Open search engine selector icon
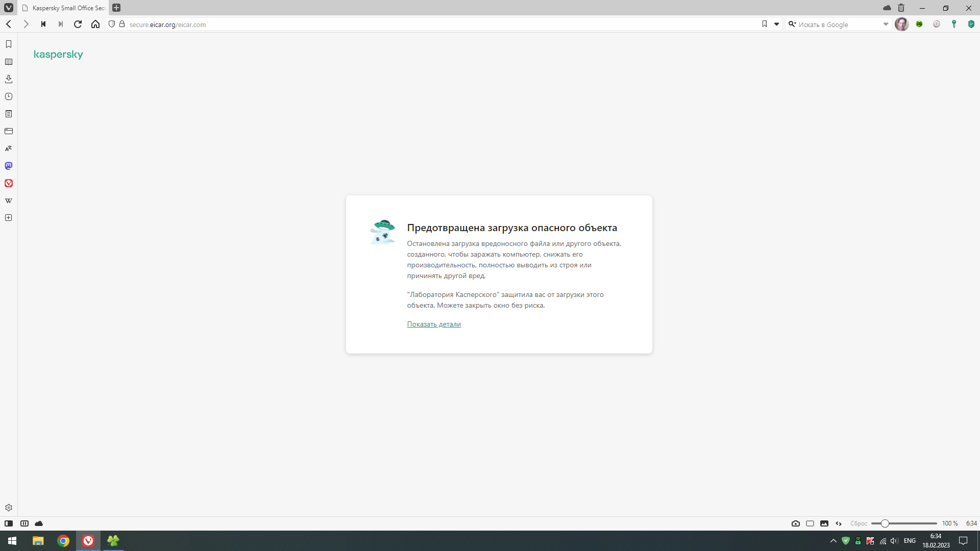 tap(792, 24)
